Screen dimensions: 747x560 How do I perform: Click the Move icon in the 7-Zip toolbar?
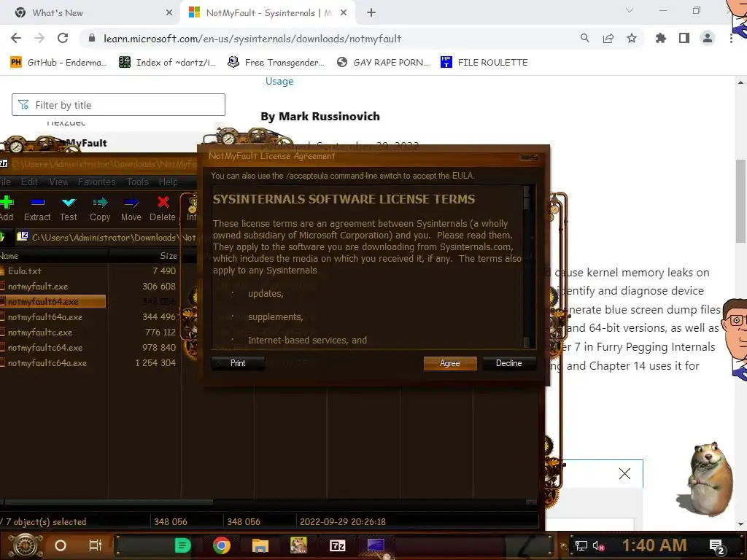(x=131, y=209)
